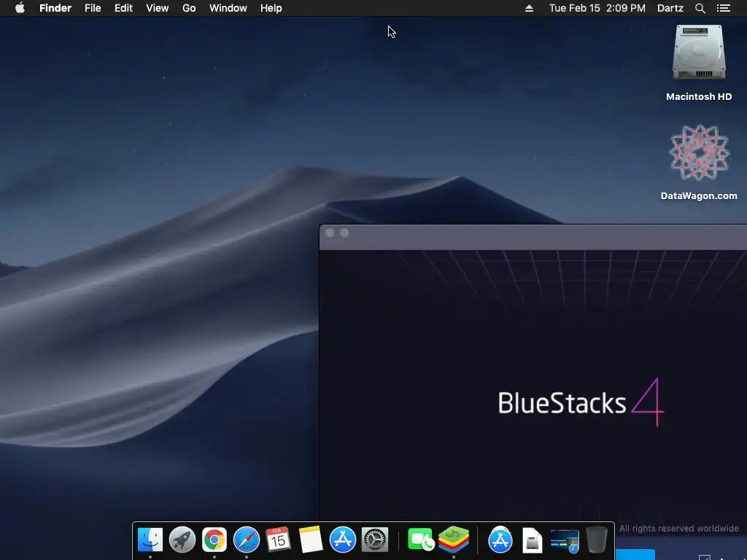Click the eject icon in menu bar
Image resolution: width=747 pixels, height=560 pixels.
click(529, 8)
